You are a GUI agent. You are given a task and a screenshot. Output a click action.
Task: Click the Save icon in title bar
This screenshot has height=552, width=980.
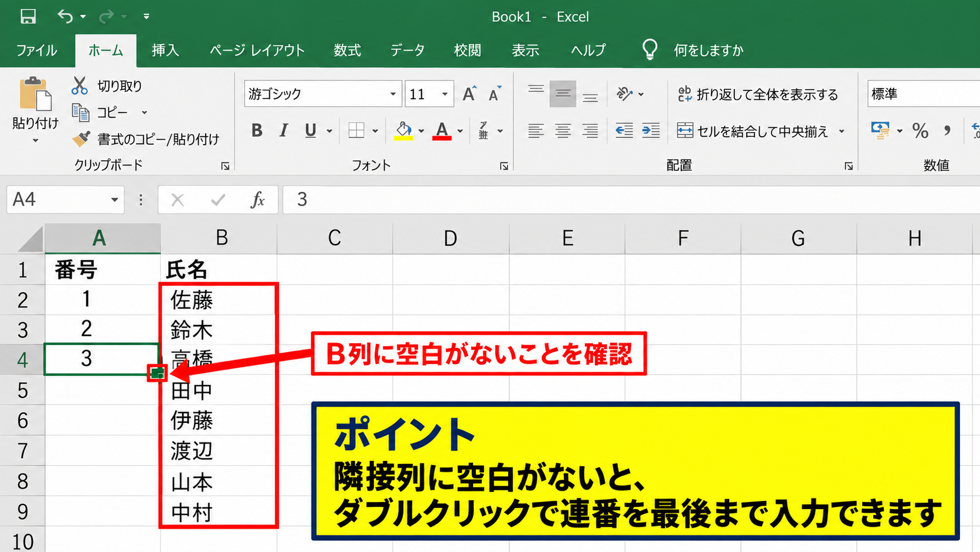(28, 16)
